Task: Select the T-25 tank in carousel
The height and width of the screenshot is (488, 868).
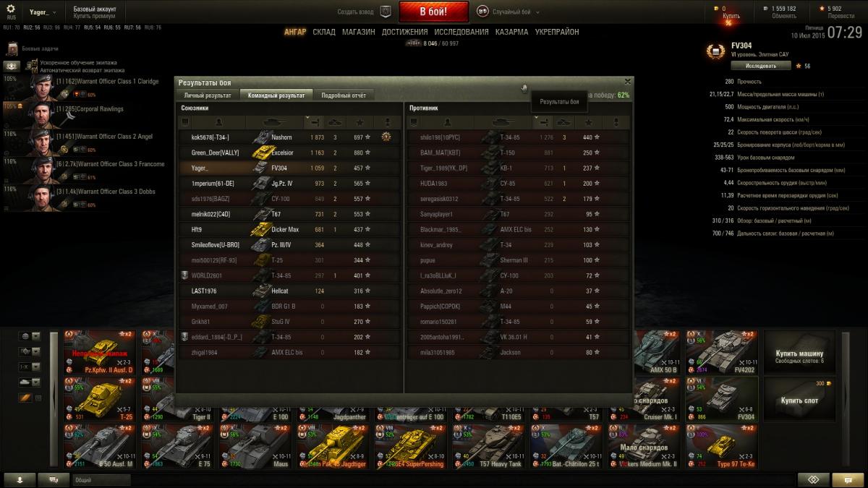Action: 98,398
